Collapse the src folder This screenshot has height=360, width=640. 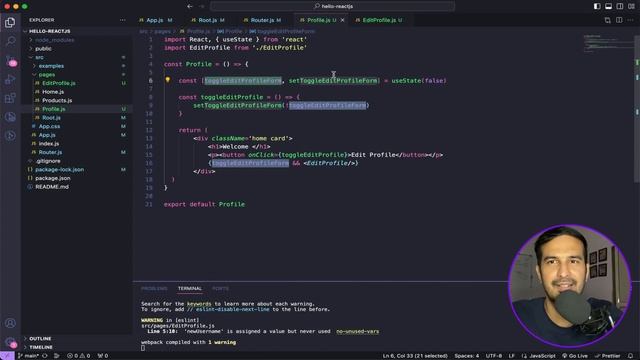click(x=76, y=57)
